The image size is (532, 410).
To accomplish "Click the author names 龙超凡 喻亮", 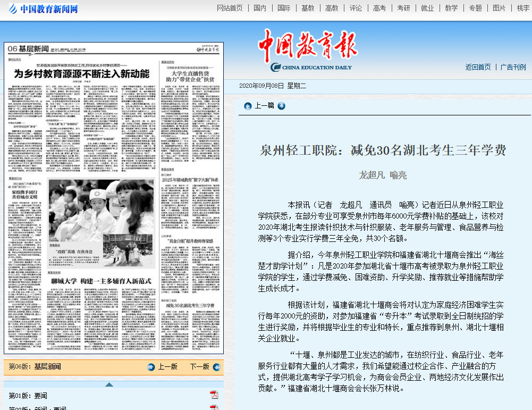I will (x=383, y=175).
